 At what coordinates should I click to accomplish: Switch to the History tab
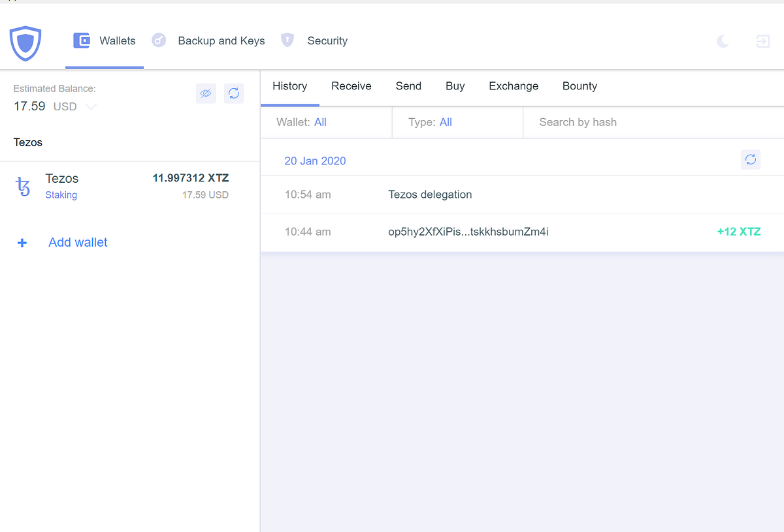click(x=290, y=86)
